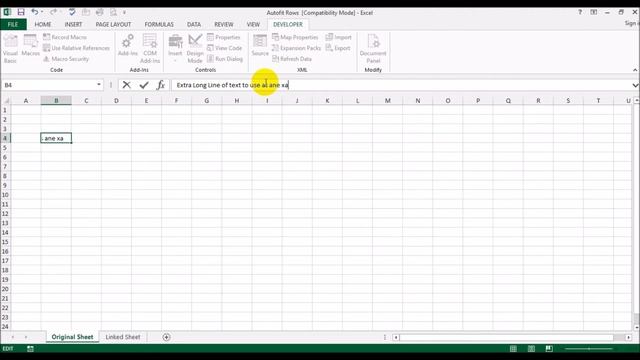This screenshot has width=640, height=360.
Task: Open the Document Panel
Action: tap(373, 49)
